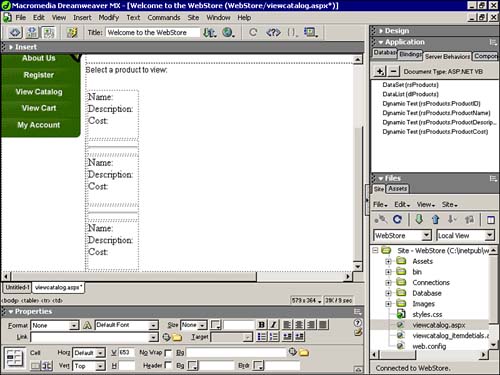Open File Management toolbar menu
The image size is (500, 375).
(x=210, y=32)
